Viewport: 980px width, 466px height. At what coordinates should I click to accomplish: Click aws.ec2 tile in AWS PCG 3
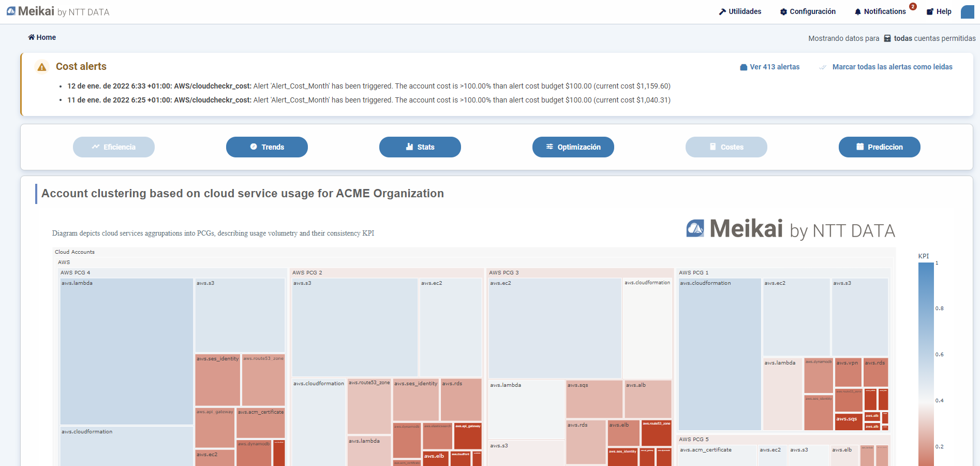click(x=555, y=328)
